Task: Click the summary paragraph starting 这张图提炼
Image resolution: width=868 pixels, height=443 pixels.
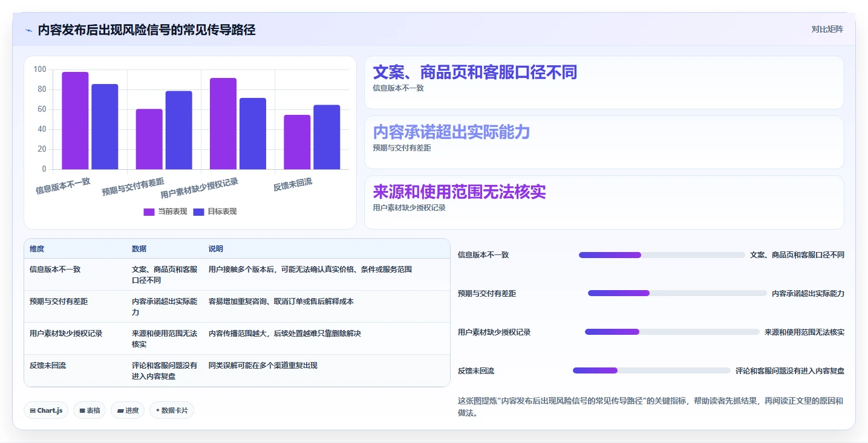Action: coord(651,407)
